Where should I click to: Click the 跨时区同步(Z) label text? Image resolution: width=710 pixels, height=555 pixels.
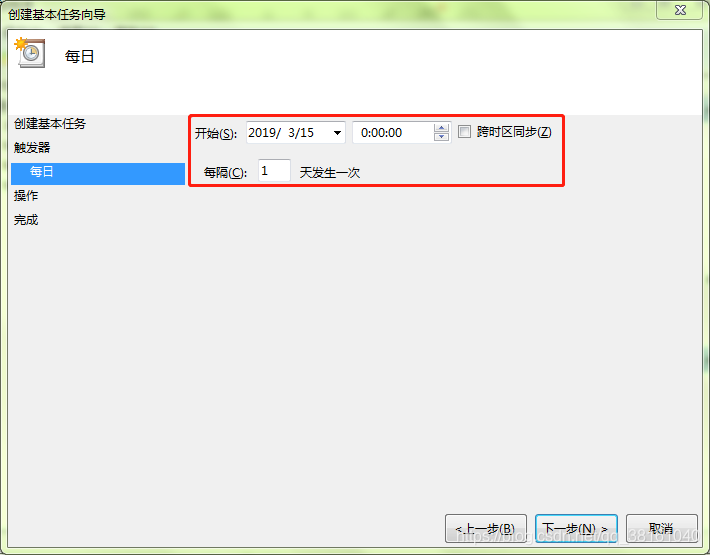[x=514, y=132]
